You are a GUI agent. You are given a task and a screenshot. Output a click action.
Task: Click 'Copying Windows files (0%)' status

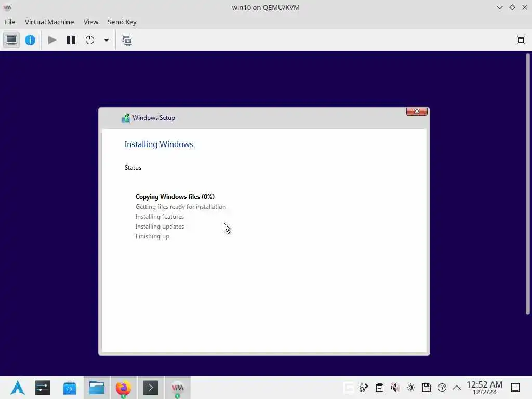tap(175, 197)
